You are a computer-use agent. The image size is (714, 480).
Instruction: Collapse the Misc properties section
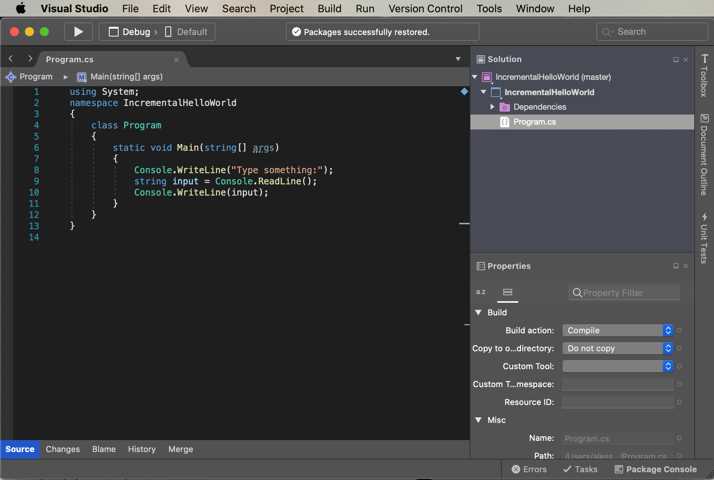[x=478, y=420]
